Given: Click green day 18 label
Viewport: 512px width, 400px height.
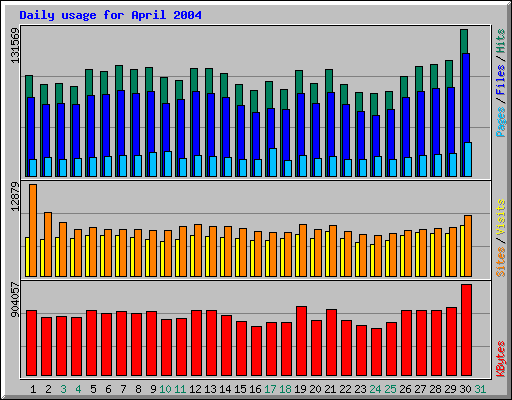Looking at the screenshot, I should click(x=285, y=389).
